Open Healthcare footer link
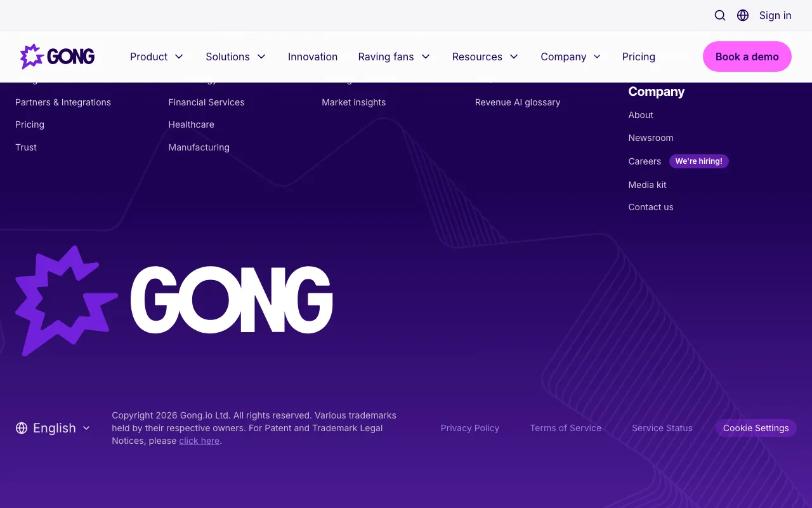Image resolution: width=812 pixels, height=508 pixels. [x=191, y=124]
